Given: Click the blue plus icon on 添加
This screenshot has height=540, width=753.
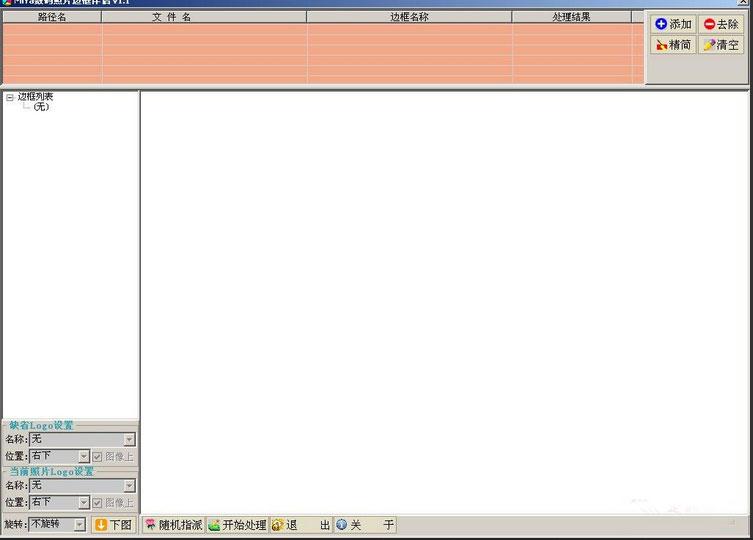Looking at the screenshot, I should tap(661, 24).
